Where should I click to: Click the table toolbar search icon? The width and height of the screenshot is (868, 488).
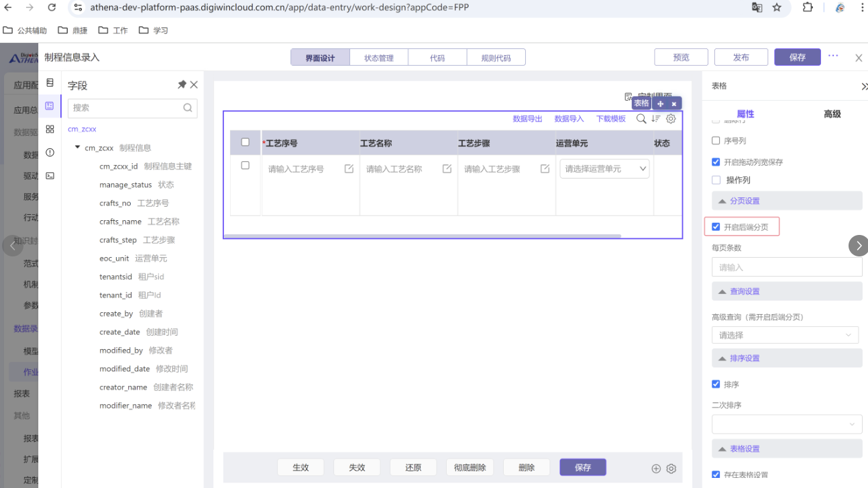coord(641,119)
